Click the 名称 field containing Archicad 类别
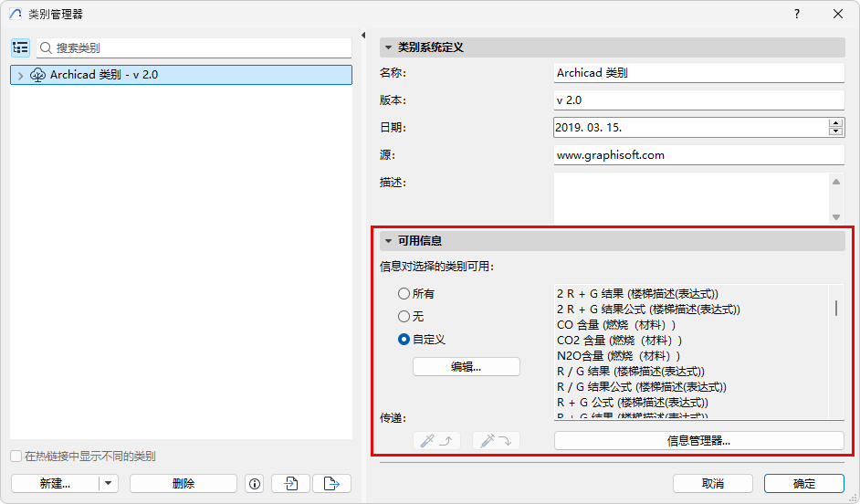This screenshot has height=504, width=860. (698, 72)
